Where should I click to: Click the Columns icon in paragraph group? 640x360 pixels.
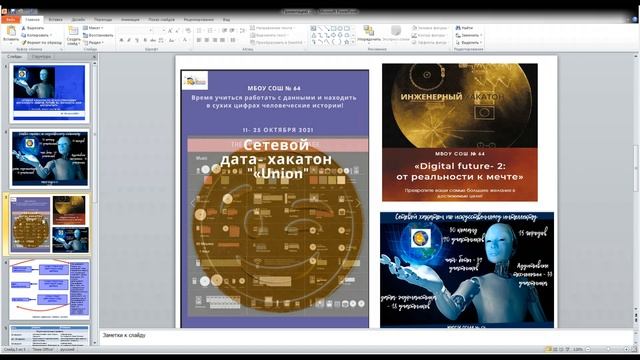coord(233,40)
